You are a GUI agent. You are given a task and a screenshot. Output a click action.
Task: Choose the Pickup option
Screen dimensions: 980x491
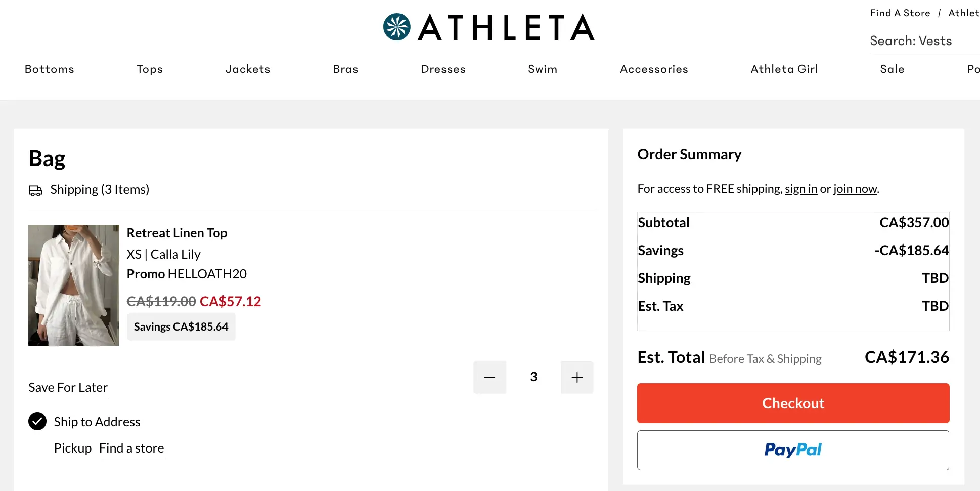coord(72,448)
